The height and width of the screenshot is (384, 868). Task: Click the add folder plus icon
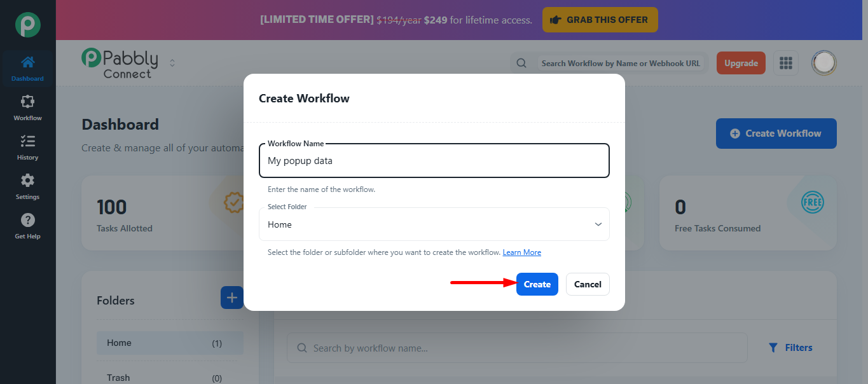coord(231,298)
